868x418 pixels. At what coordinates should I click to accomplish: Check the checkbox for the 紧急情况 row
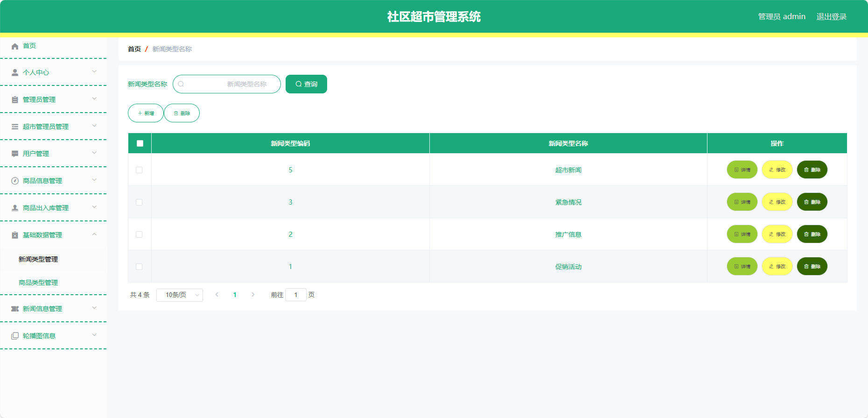point(139,202)
